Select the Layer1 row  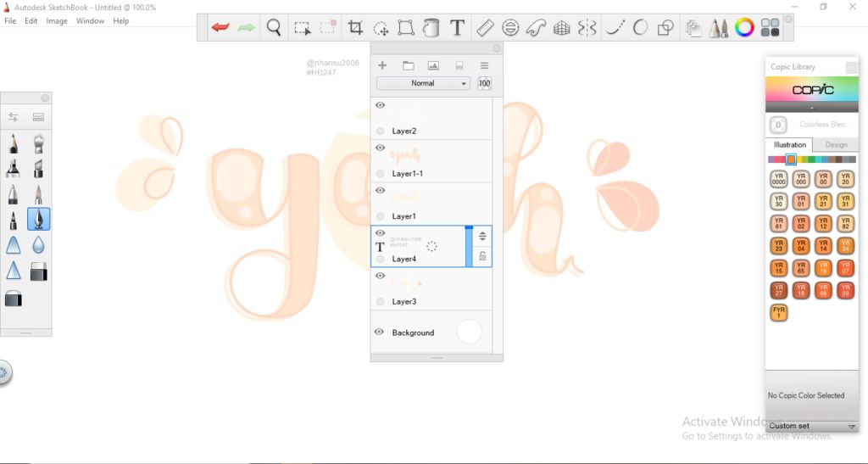click(x=431, y=204)
